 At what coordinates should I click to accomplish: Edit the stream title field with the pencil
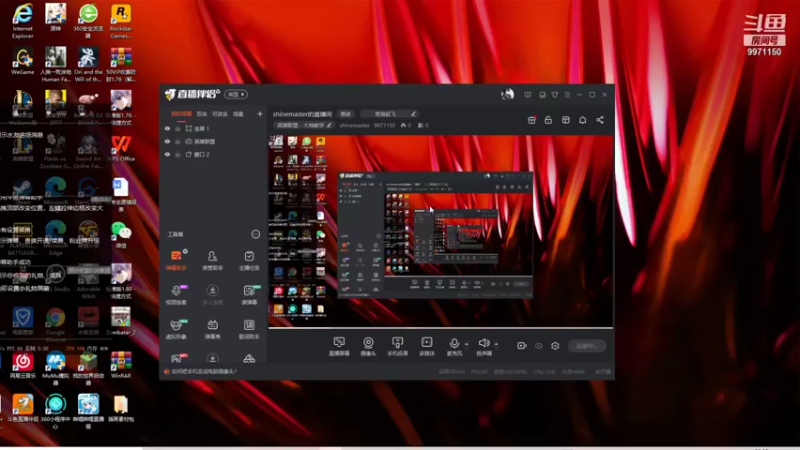click(413, 114)
